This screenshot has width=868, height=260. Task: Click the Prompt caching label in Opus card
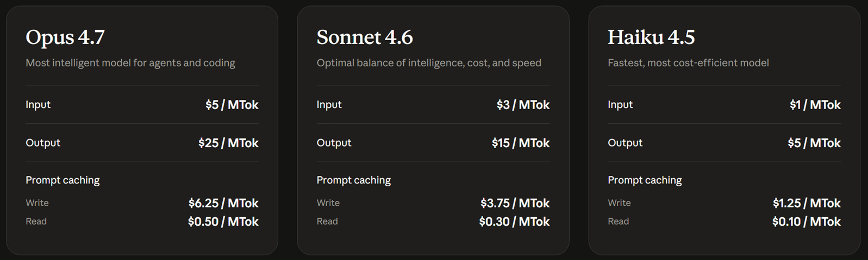(x=63, y=180)
